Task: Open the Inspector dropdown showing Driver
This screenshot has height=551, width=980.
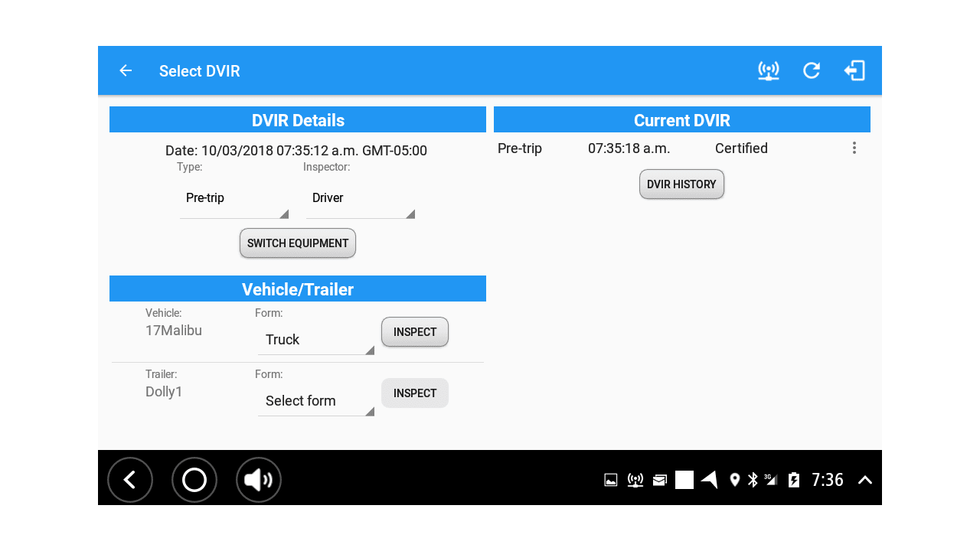Action: (361, 198)
